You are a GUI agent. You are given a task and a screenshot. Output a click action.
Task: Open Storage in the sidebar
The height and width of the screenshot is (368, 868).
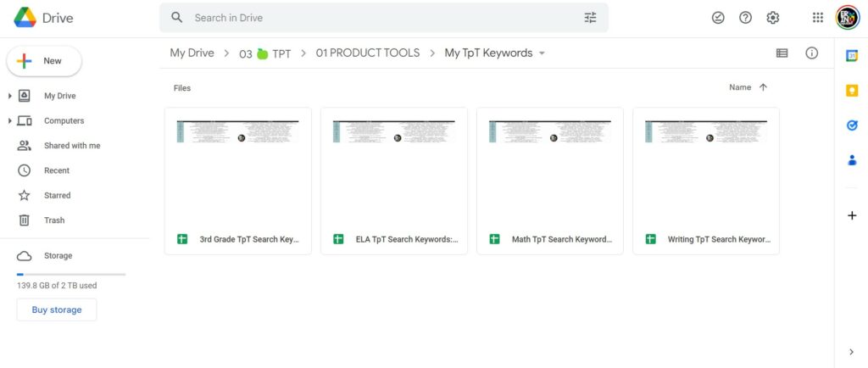pos(58,256)
